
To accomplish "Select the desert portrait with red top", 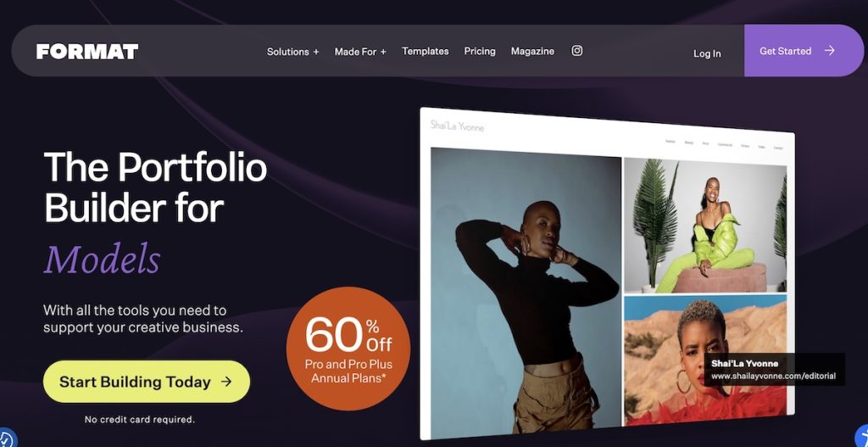I will pyautogui.click(x=705, y=360).
